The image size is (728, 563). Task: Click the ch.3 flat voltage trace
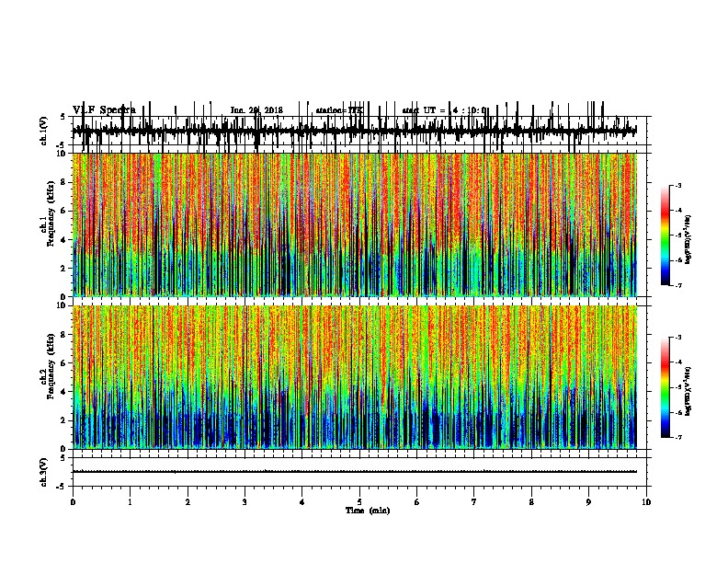[354, 472]
